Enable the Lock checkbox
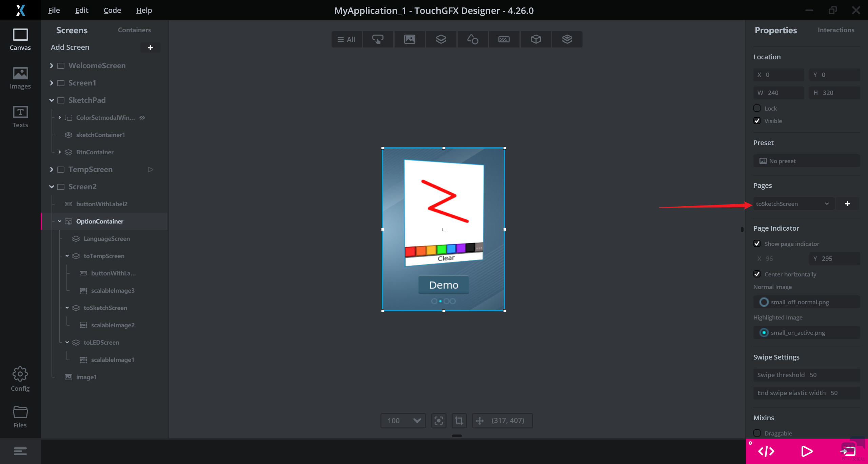The height and width of the screenshot is (464, 868). point(757,108)
